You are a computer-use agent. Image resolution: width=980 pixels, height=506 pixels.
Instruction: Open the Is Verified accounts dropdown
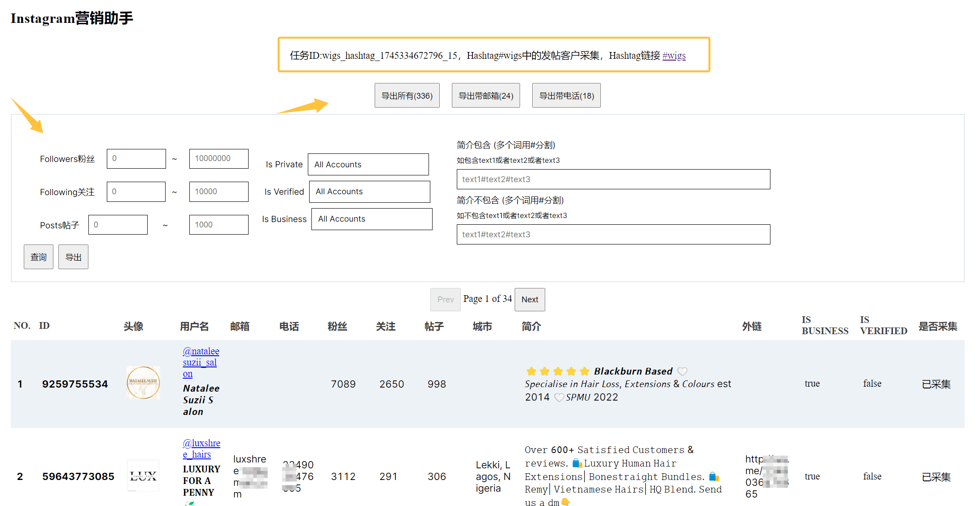(x=369, y=192)
